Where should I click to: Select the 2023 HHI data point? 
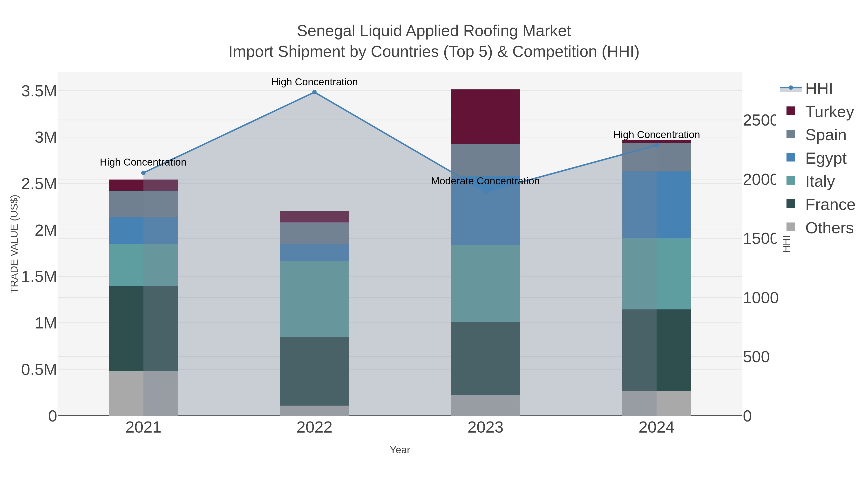point(486,192)
